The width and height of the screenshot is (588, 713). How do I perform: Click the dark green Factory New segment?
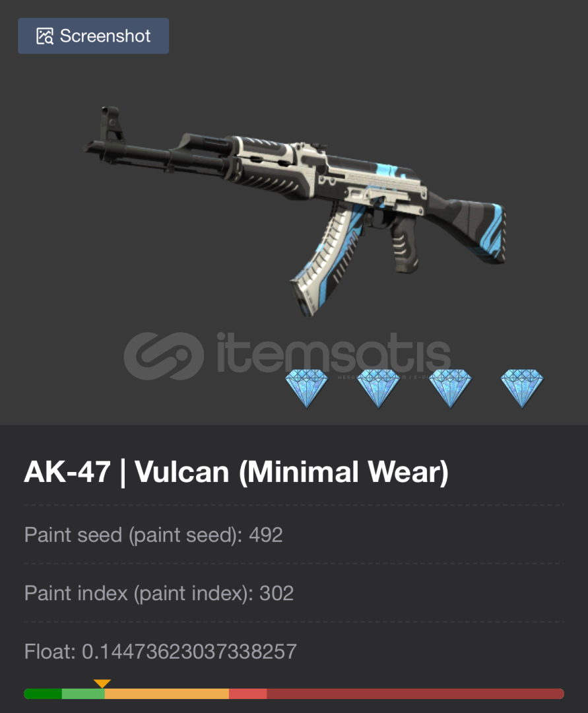coord(43,694)
